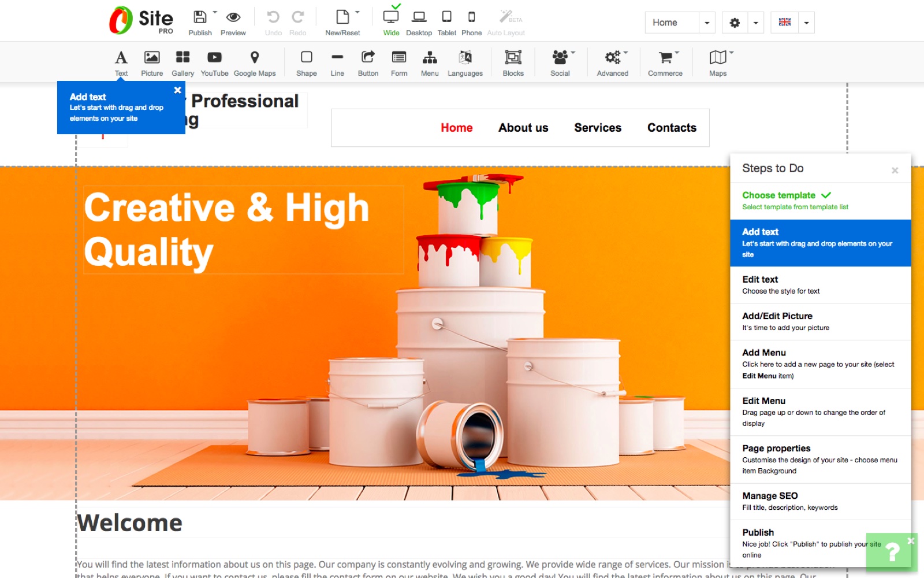Add a Form element

pos(398,58)
